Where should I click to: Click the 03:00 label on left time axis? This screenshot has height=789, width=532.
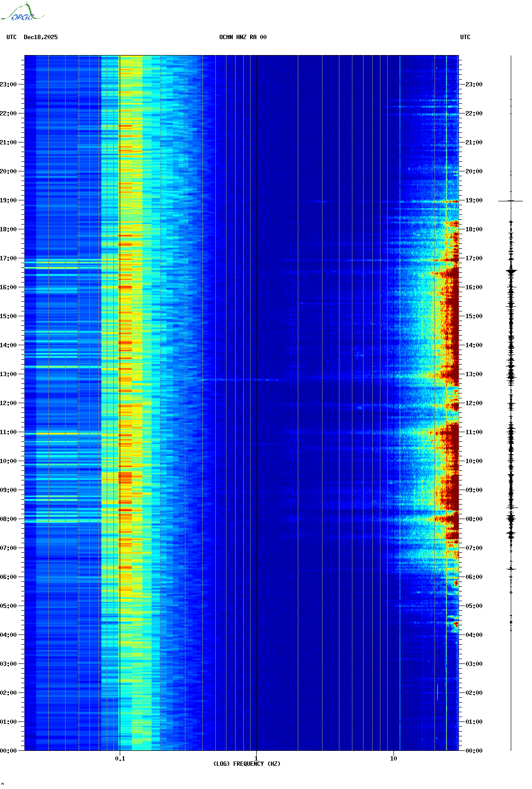(x=8, y=664)
